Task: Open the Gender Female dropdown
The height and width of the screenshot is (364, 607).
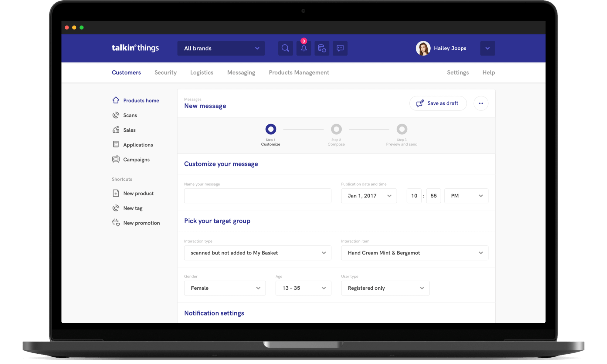Action: 225,288
